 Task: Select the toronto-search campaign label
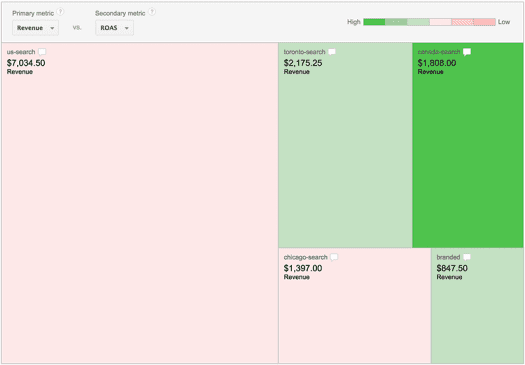304,52
